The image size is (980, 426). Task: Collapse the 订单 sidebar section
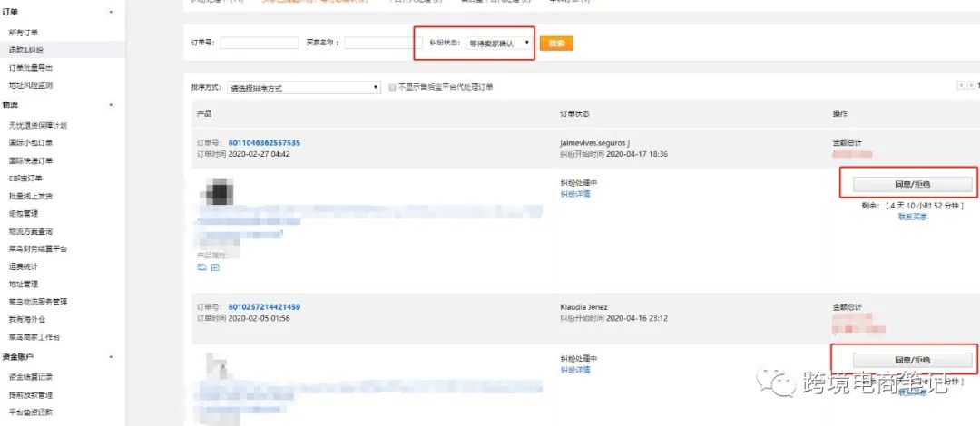[x=112, y=12]
